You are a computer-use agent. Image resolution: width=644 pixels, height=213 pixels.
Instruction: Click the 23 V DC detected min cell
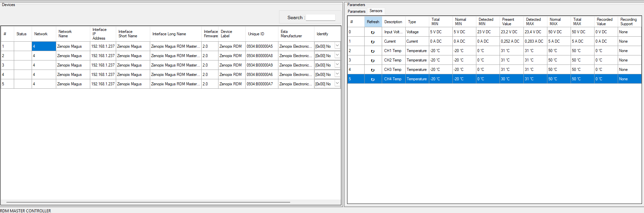tap(488, 32)
